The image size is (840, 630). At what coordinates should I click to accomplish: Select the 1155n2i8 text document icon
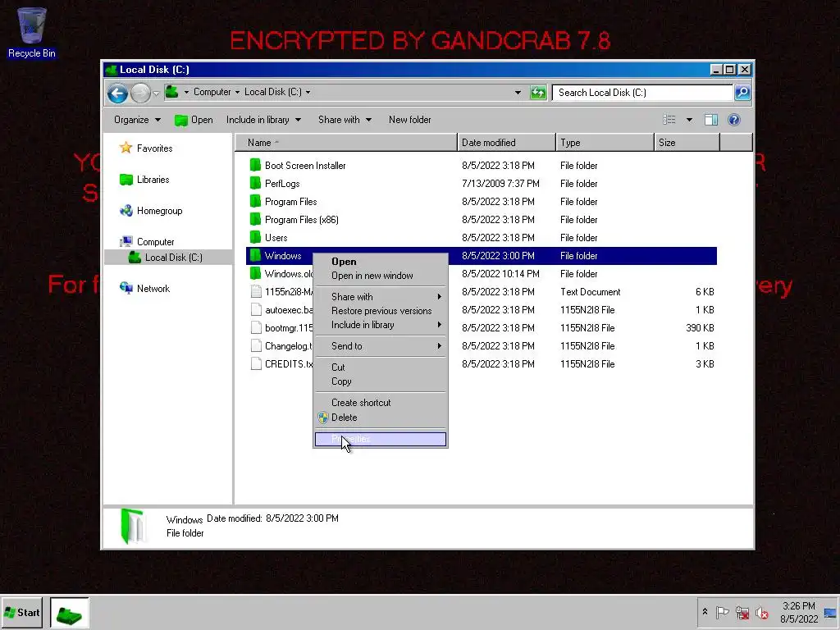(x=256, y=291)
